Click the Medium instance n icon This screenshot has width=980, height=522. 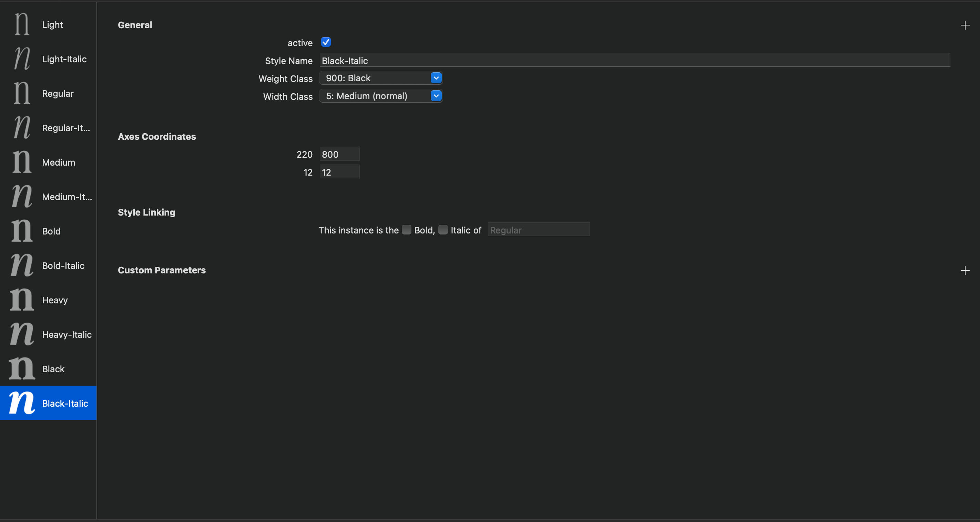[x=22, y=162]
